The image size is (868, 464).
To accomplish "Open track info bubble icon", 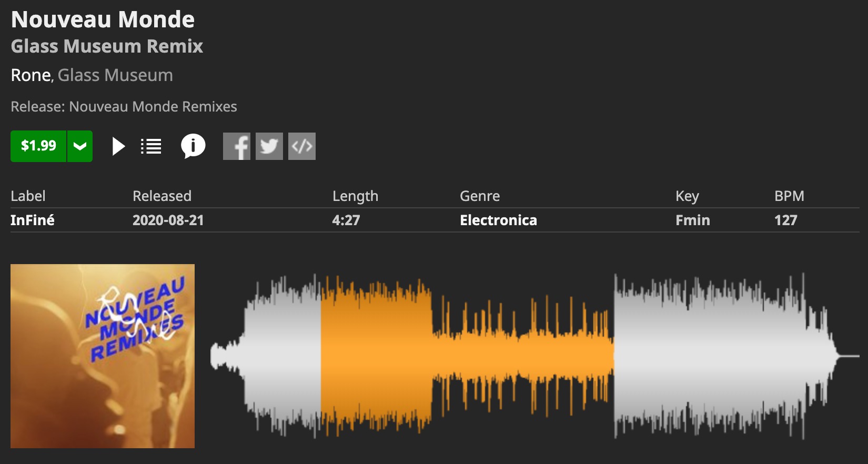I will pos(193,146).
